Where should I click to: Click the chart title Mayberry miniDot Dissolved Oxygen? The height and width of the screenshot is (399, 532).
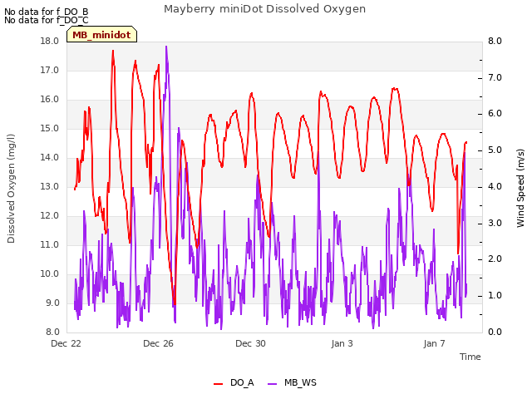click(x=264, y=9)
